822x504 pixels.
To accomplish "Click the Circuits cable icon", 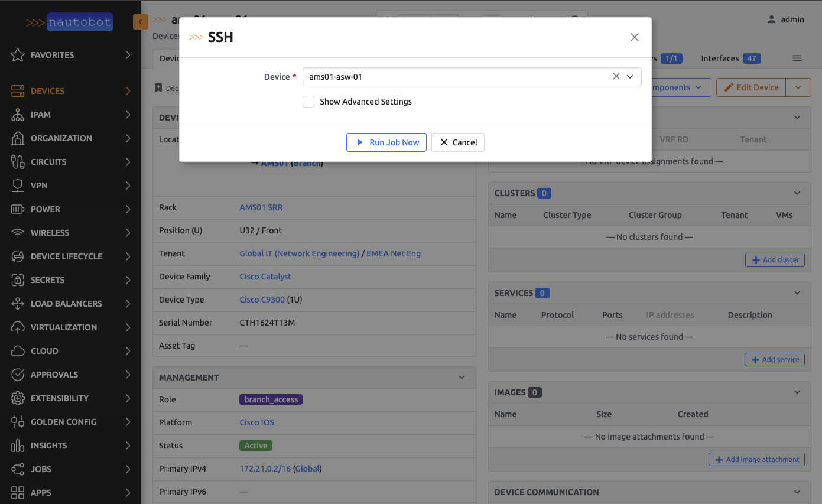I will coord(18,162).
